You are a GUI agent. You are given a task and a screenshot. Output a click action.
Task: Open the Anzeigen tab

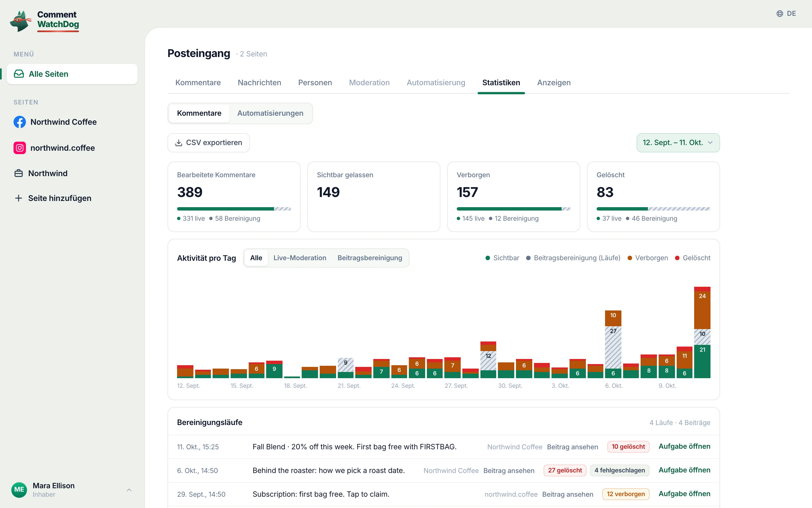pyautogui.click(x=554, y=83)
